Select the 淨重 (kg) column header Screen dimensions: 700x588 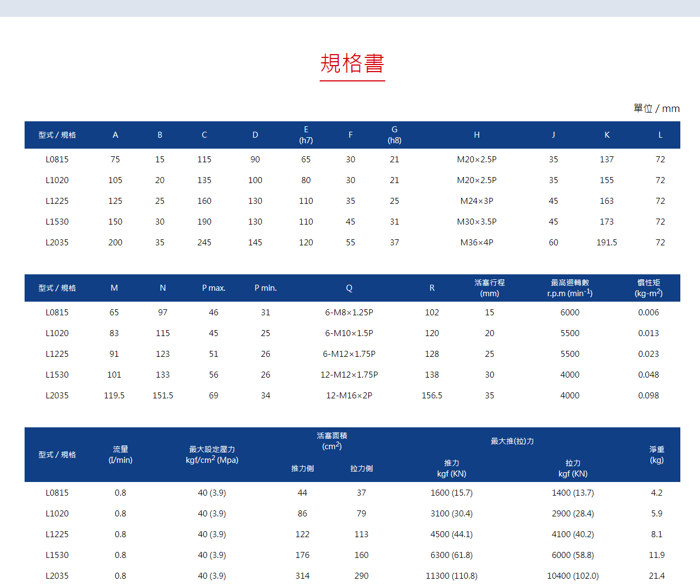(x=656, y=454)
